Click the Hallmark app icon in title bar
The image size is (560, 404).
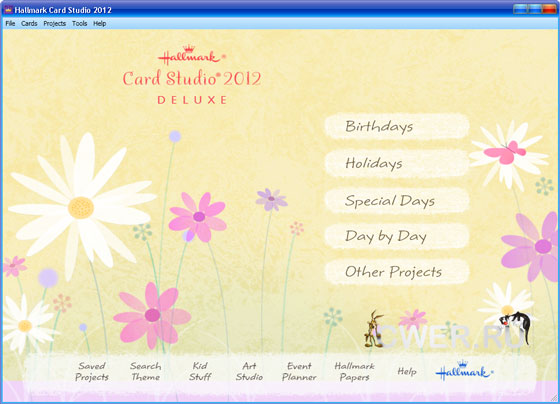pyautogui.click(x=8, y=10)
